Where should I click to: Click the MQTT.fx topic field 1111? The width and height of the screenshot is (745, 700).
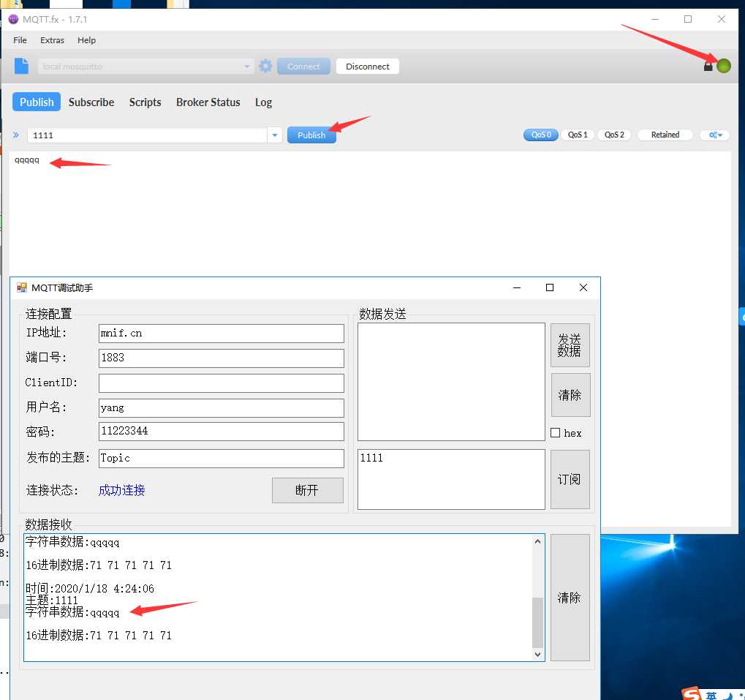(x=147, y=135)
